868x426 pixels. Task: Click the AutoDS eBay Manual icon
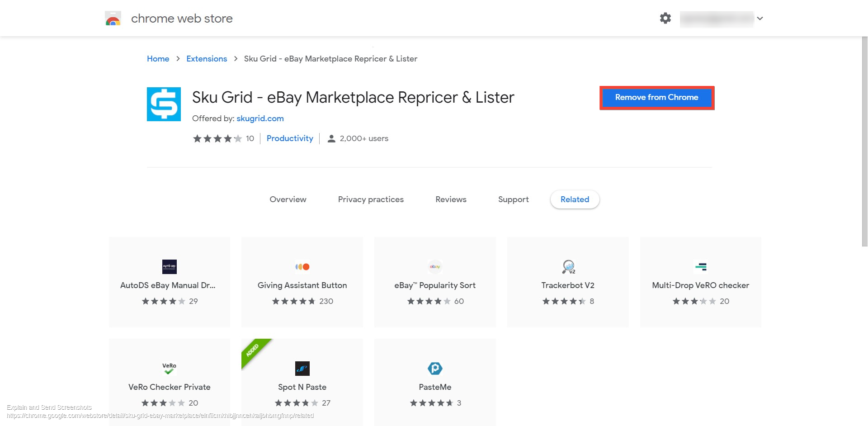pos(170,267)
